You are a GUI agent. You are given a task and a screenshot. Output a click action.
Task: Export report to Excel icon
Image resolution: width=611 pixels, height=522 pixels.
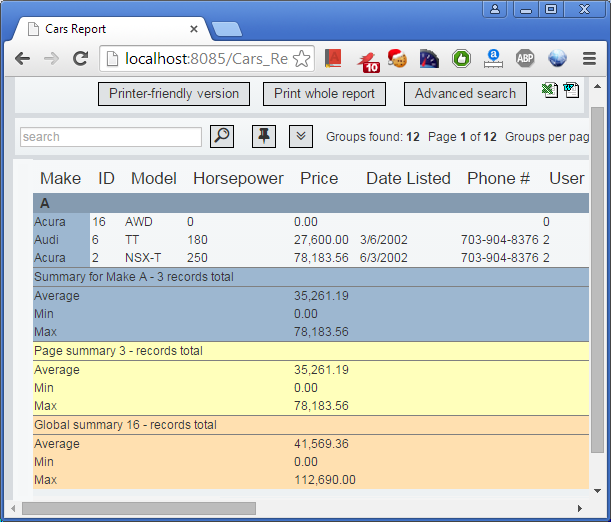tap(550, 90)
